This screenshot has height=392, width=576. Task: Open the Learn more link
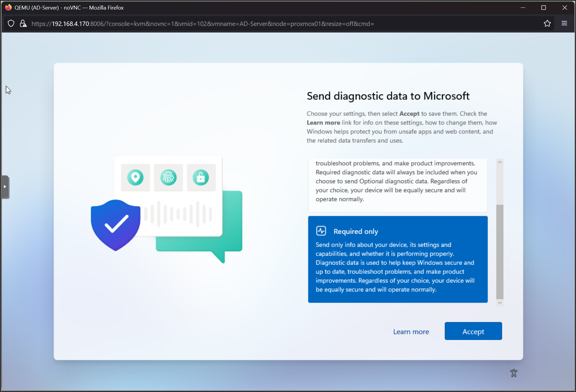(411, 332)
